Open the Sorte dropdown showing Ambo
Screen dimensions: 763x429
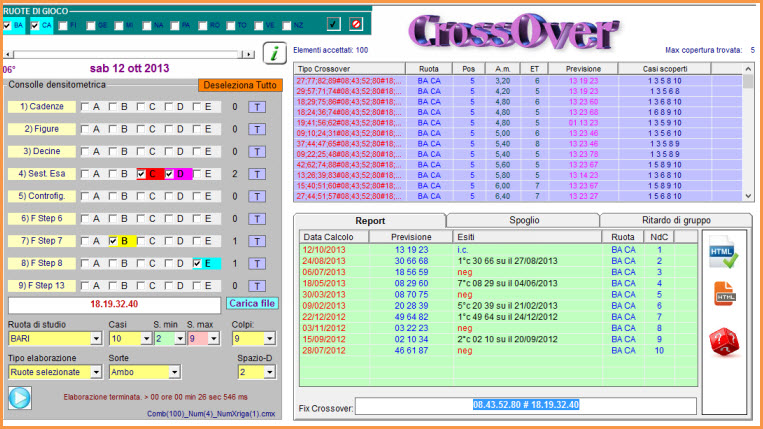(x=174, y=372)
